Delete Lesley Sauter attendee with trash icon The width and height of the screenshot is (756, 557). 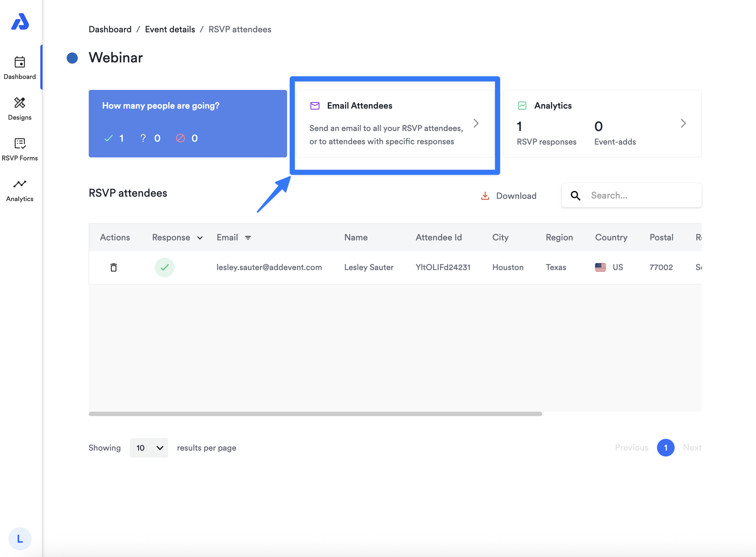coord(114,267)
